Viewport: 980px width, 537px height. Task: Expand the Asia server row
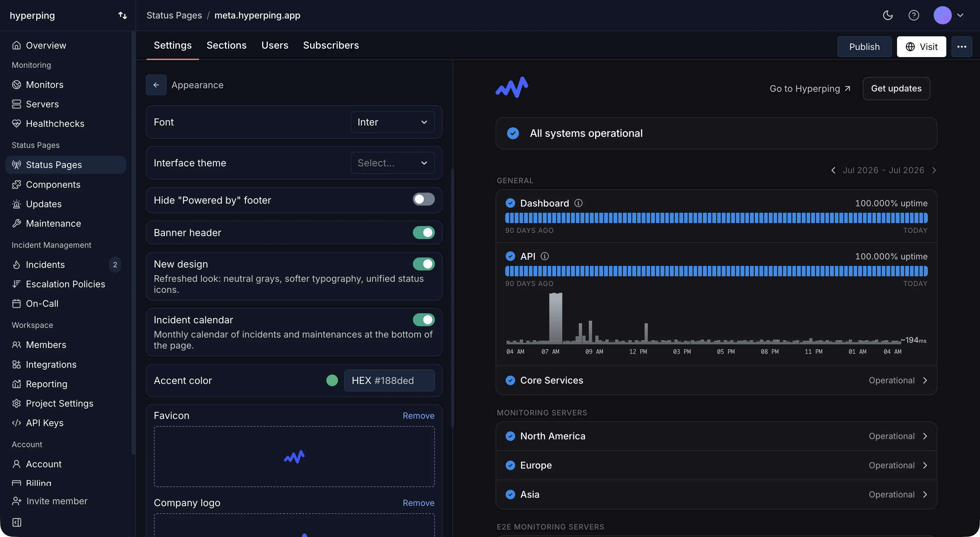[716, 495]
